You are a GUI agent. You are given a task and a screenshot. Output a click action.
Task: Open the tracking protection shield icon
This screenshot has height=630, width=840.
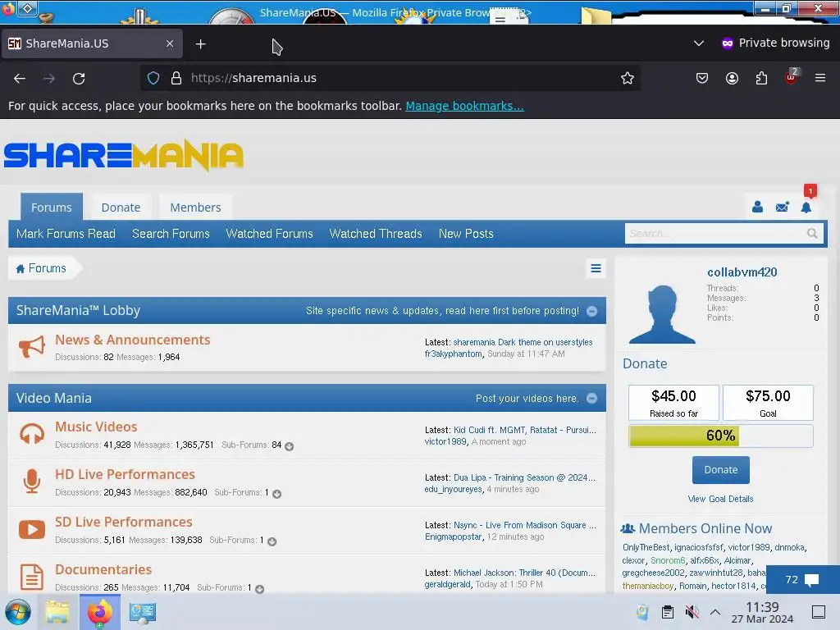click(x=153, y=78)
